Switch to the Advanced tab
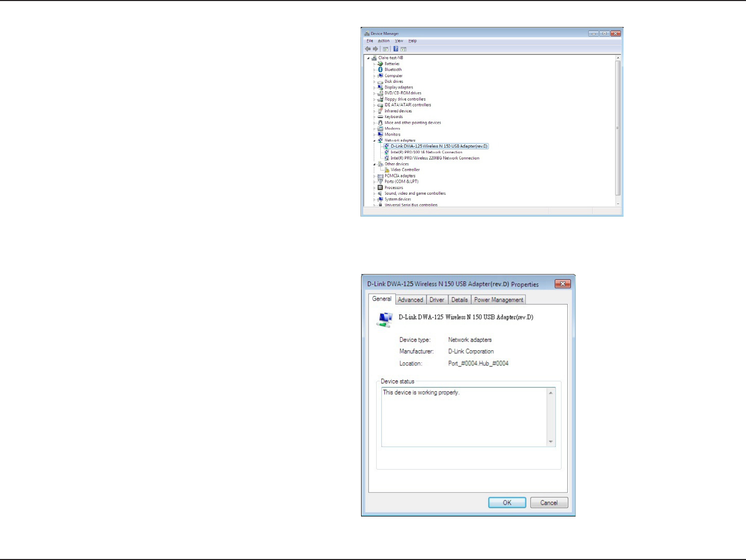 pos(410,300)
